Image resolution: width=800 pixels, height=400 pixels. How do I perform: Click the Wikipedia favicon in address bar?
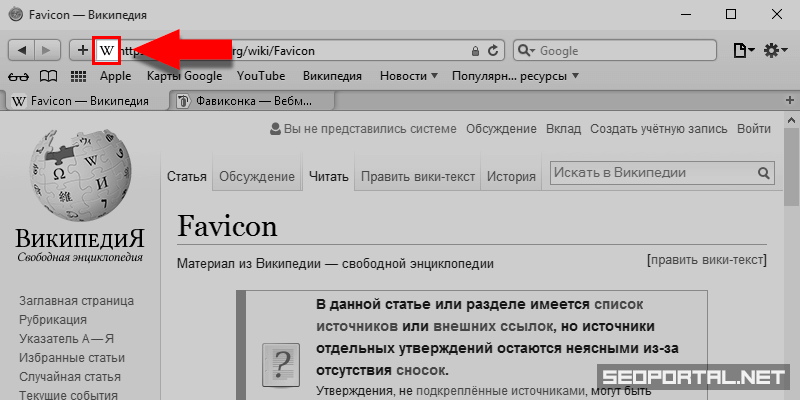coord(107,50)
